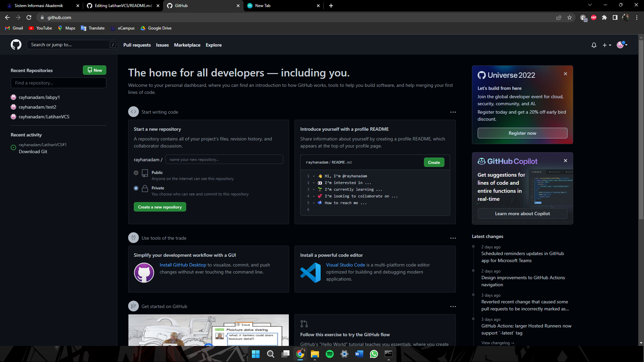Open the Translate bookmark
This screenshot has width=644, height=362.
click(93, 28)
